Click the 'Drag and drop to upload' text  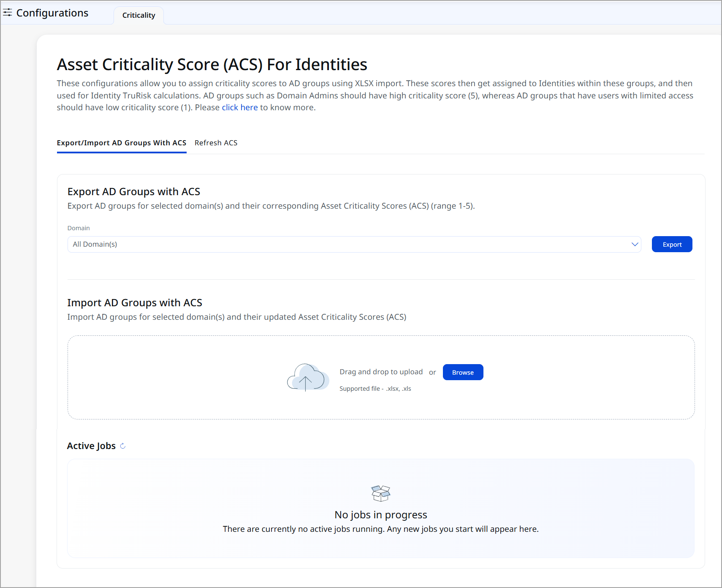click(x=381, y=372)
